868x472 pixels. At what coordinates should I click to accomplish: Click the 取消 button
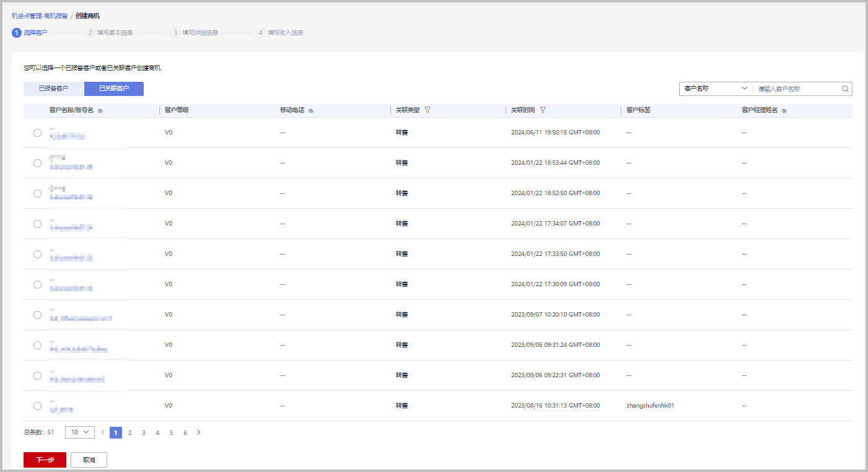pos(89,460)
